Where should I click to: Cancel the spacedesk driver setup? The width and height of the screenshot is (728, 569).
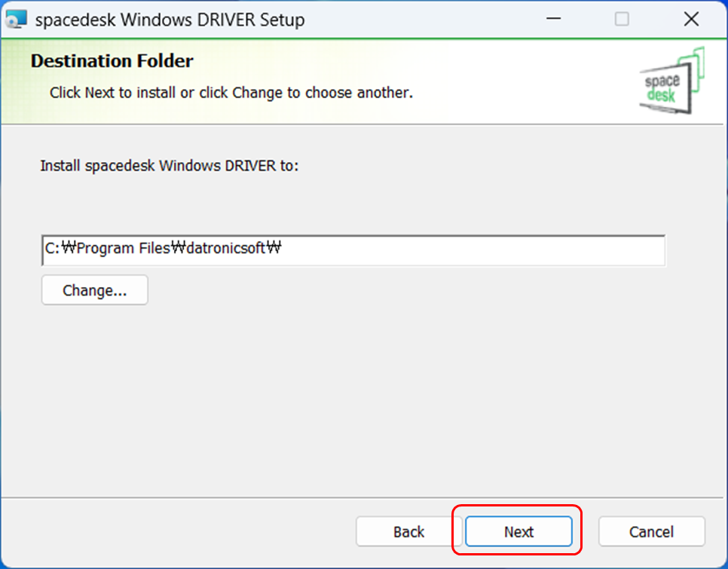click(x=651, y=531)
